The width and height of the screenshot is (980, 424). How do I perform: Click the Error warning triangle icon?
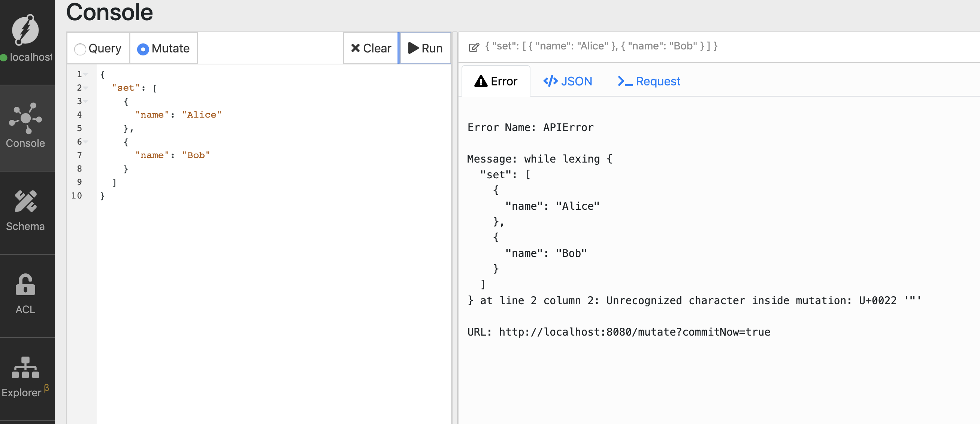481,81
